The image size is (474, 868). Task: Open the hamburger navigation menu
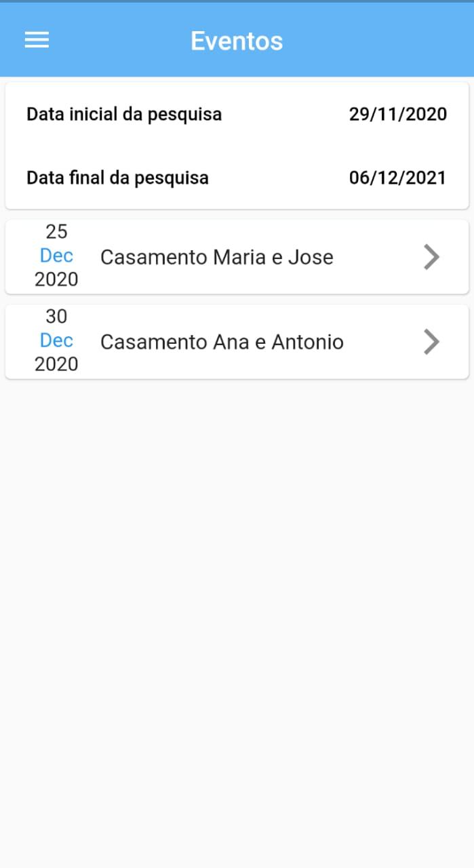37,40
